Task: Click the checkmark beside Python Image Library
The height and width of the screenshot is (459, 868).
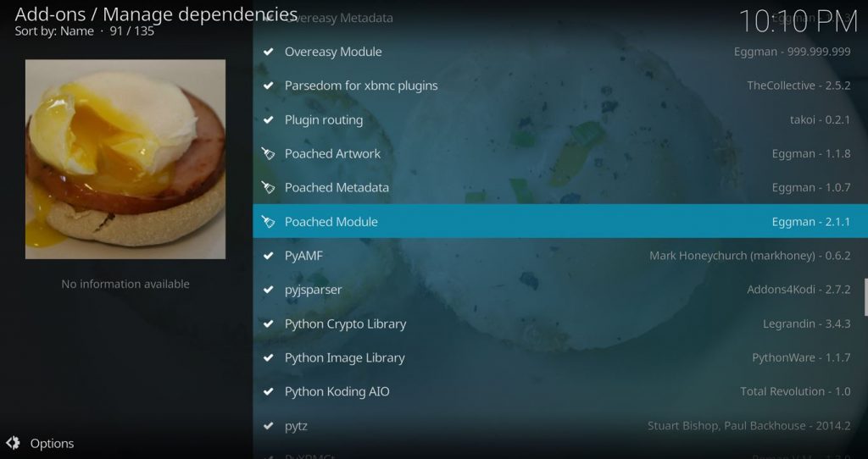Action: pyautogui.click(x=269, y=357)
